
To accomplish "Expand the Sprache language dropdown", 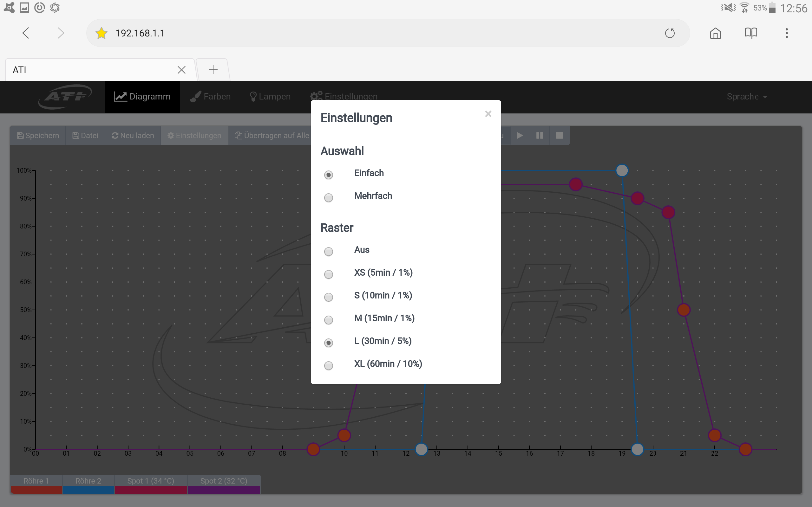I will click(x=747, y=97).
